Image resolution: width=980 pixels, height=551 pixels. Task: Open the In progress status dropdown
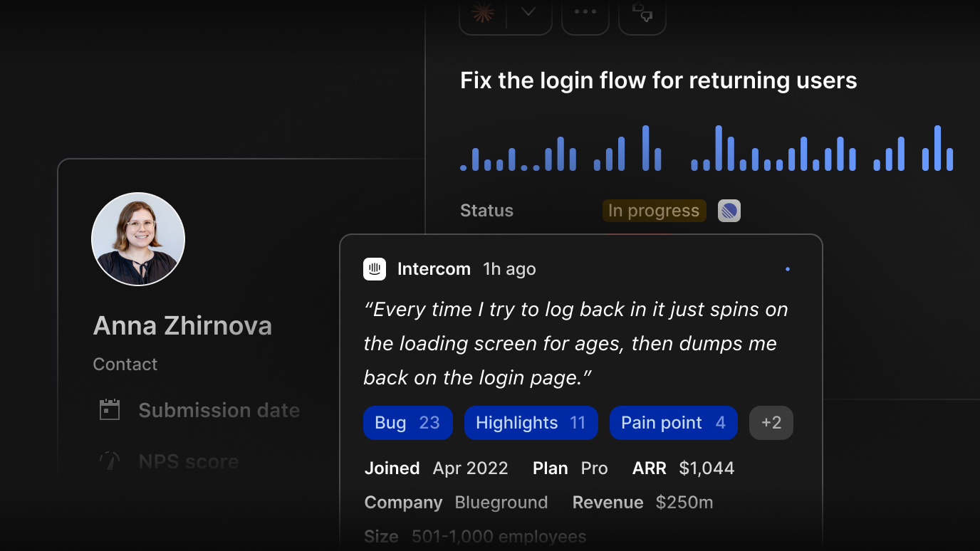point(654,211)
